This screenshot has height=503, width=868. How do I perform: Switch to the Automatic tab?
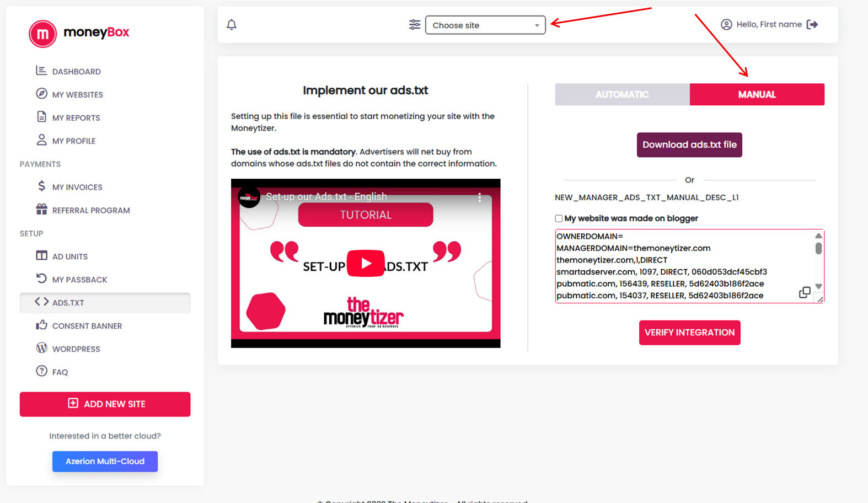click(x=622, y=94)
